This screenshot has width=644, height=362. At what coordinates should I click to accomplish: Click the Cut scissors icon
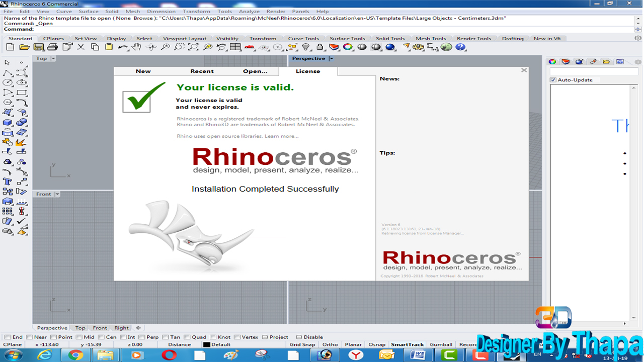(80, 47)
